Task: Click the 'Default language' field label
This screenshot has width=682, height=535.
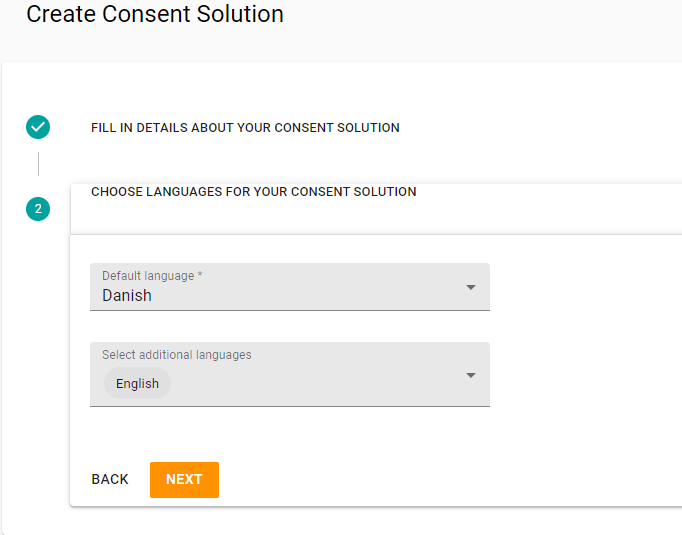Action: click(x=148, y=276)
